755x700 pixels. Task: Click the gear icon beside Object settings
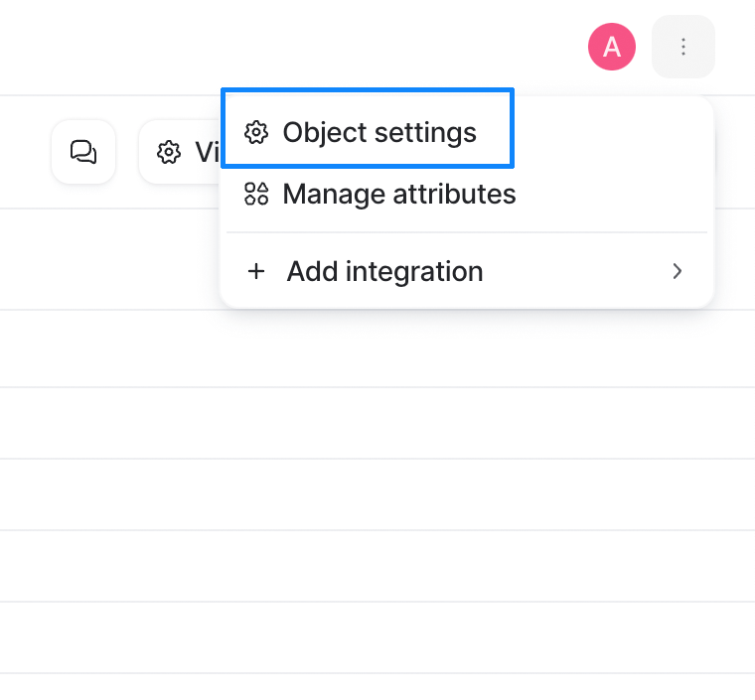click(x=255, y=133)
